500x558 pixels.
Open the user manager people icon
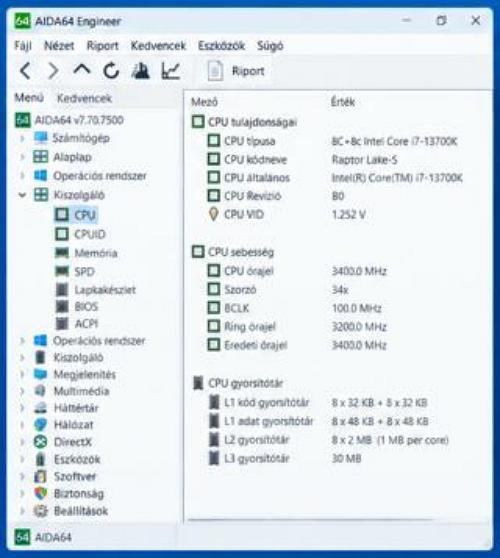click(141, 70)
